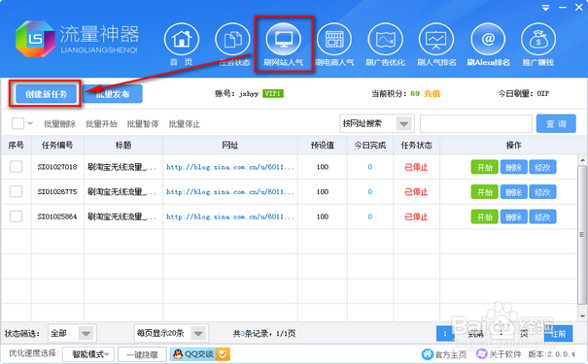
Task: Click 一键隐藏 button
Action: [142, 354]
